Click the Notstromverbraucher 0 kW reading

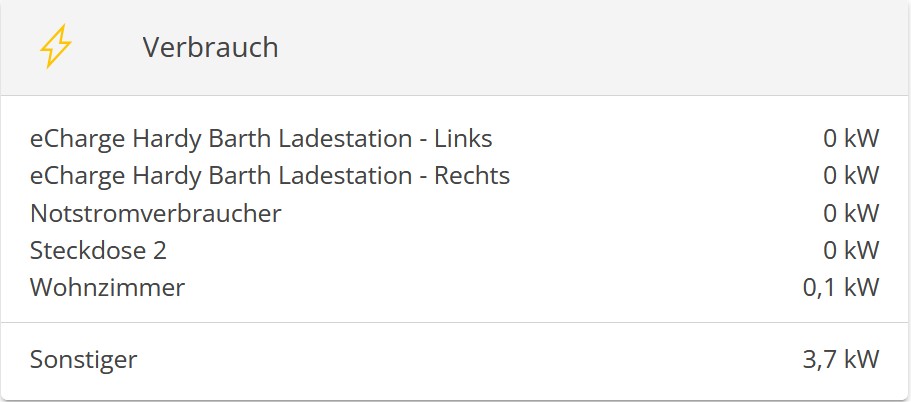(x=851, y=213)
